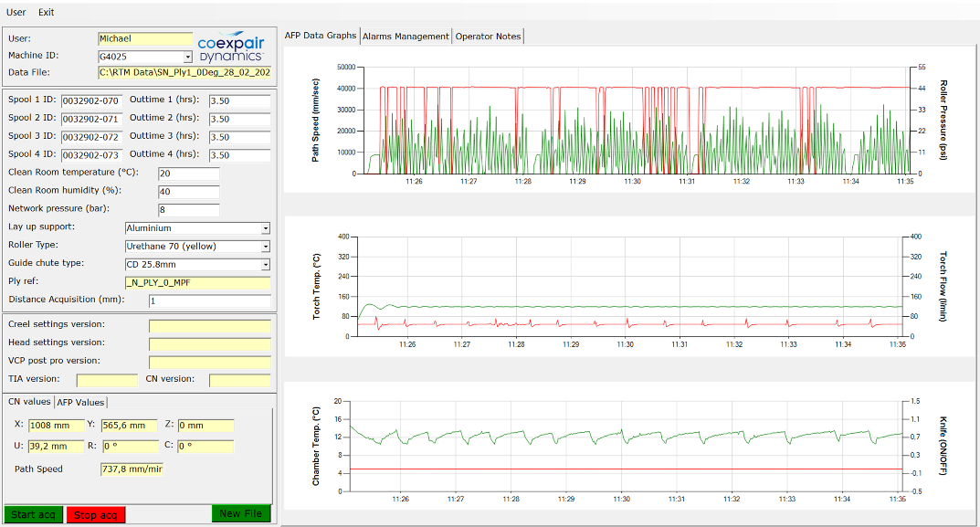Click the User name field
Viewport: 980px width, 527px height.
[145, 38]
